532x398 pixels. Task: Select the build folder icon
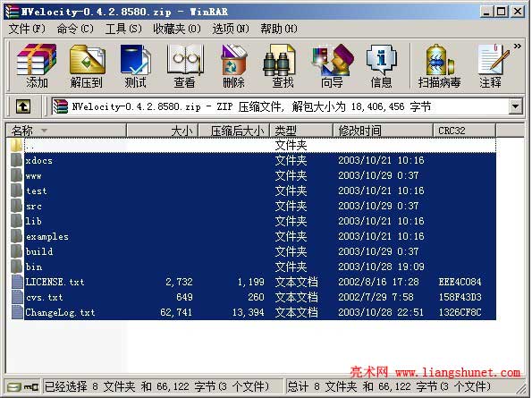[x=17, y=251]
